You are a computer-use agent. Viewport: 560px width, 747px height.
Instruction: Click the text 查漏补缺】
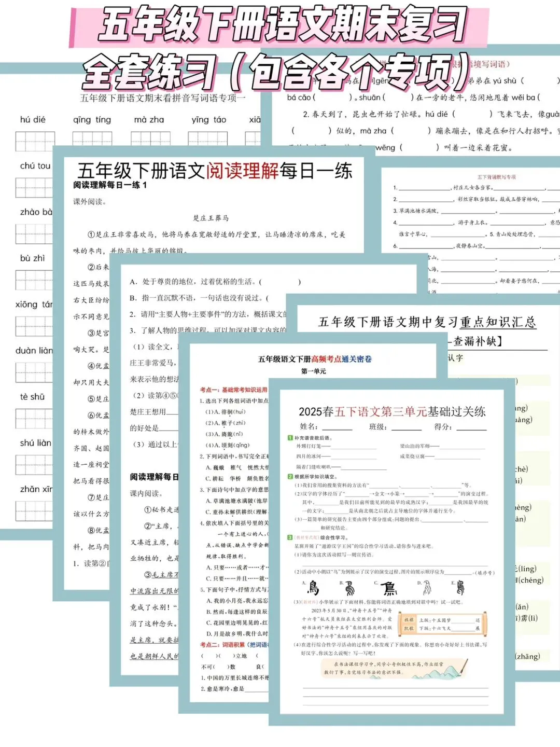coord(478,341)
